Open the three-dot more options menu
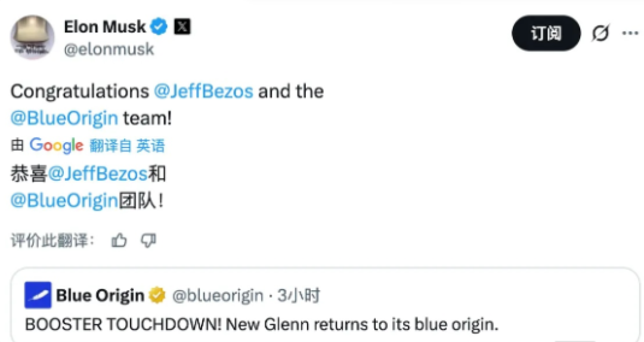The width and height of the screenshot is (644, 342). tap(630, 33)
